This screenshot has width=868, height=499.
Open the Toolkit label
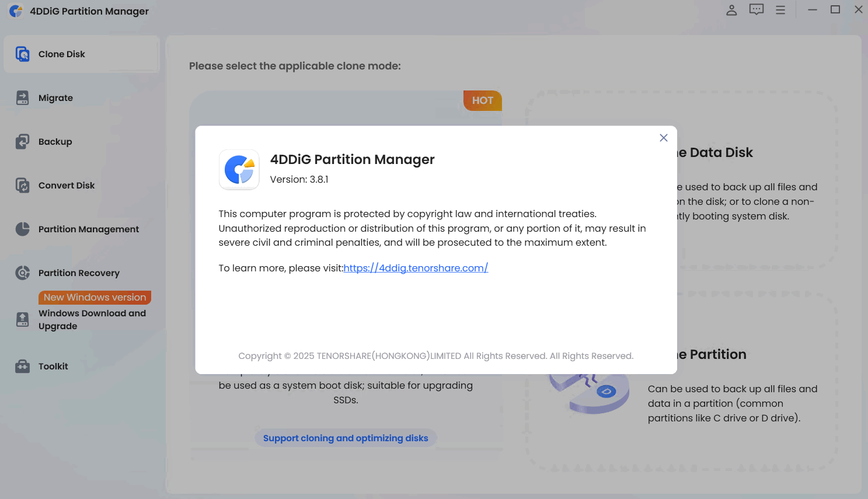point(53,367)
